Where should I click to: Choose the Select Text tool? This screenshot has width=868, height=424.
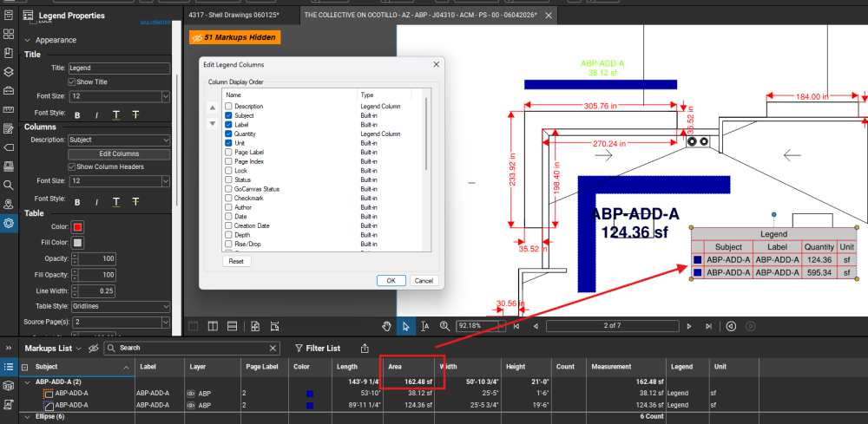click(x=425, y=326)
